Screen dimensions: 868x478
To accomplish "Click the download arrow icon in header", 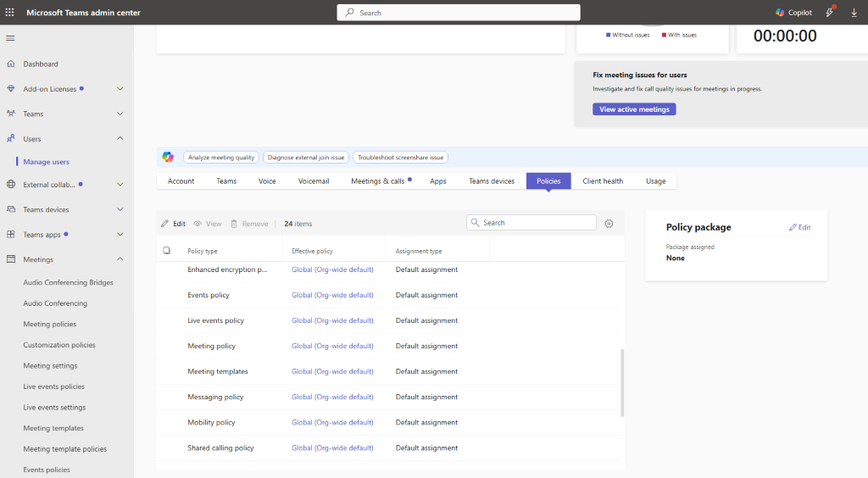I will [x=854, y=12].
